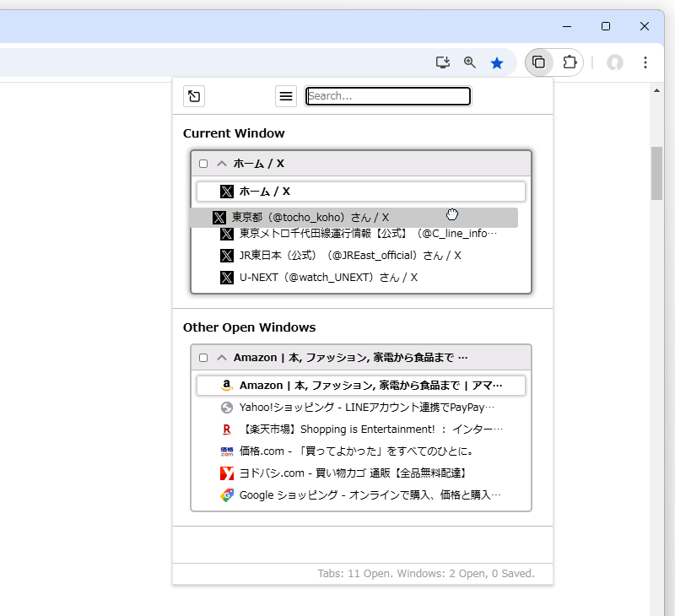Screen dimensions: 675x616
Task: Check the Amazon window checkbox
Action: point(203,358)
